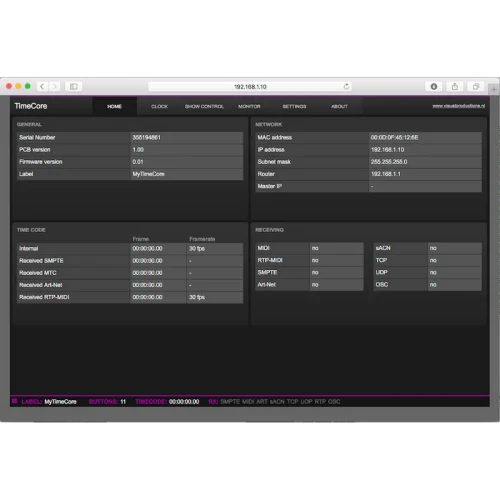
Task: Toggle the Safari sidebar icon
Action: (x=74, y=87)
